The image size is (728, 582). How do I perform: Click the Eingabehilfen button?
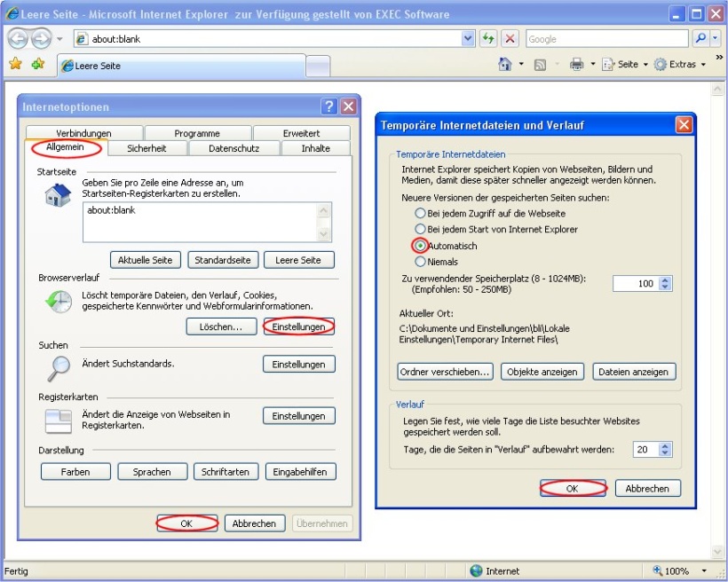coord(300,471)
